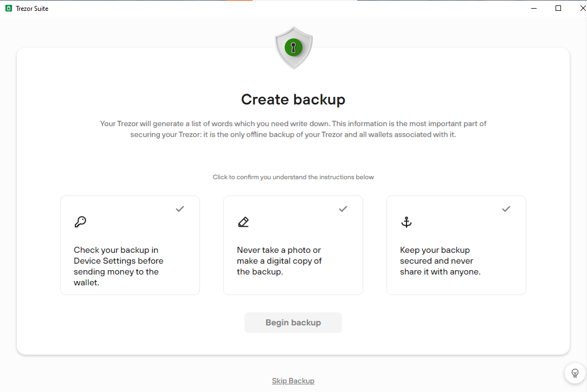This screenshot has width=587, height=392.
Task: Tick the checkmark on Never take a photo card
Action: pos(343,208)
